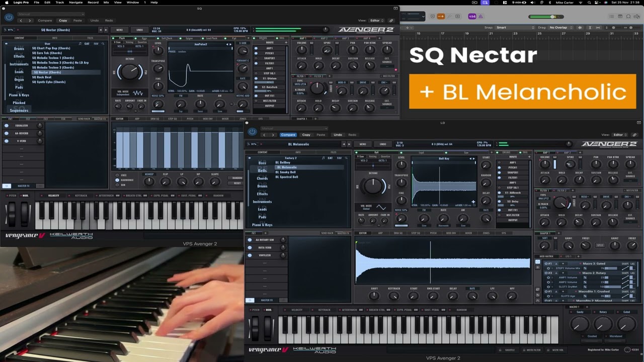Select HARMONIC radio option in SQ editor

(x=117, y=180)
